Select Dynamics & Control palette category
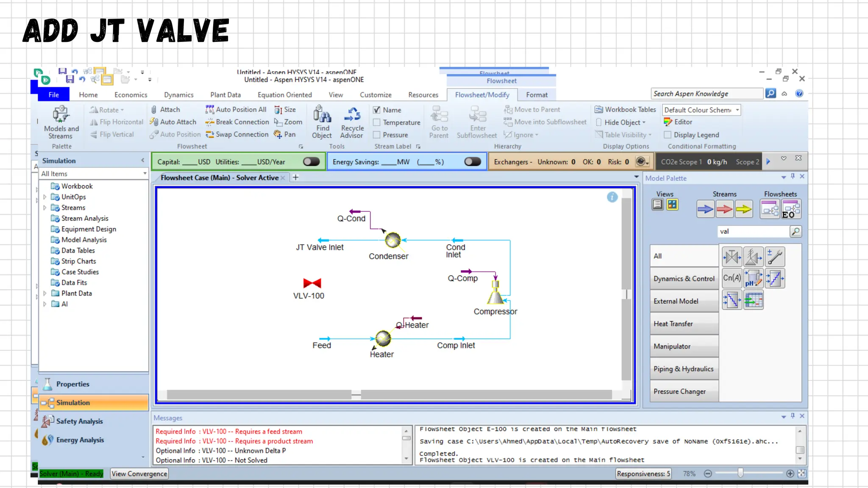The image size is (868, 488). tap(684, 279)
